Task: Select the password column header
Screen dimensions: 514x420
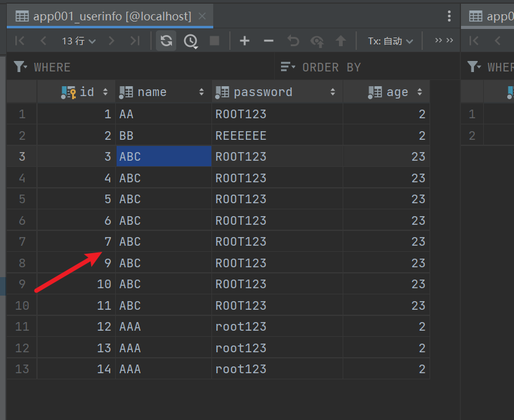Action: (277, 92)
